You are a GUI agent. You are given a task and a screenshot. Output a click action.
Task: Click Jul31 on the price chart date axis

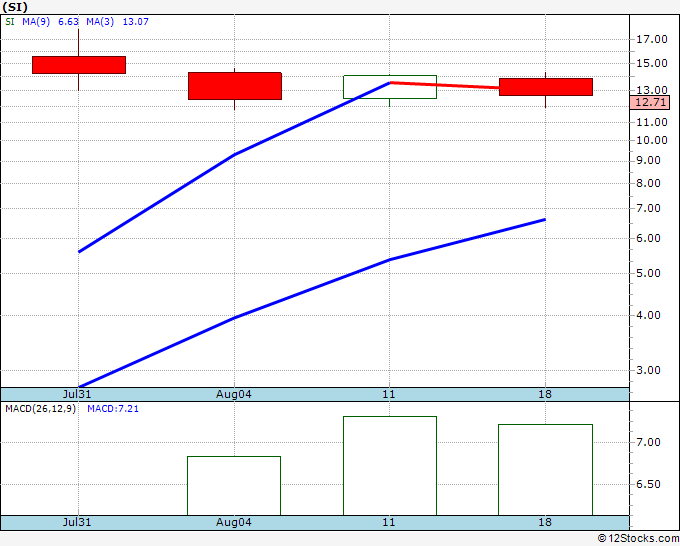pos(77,394)
